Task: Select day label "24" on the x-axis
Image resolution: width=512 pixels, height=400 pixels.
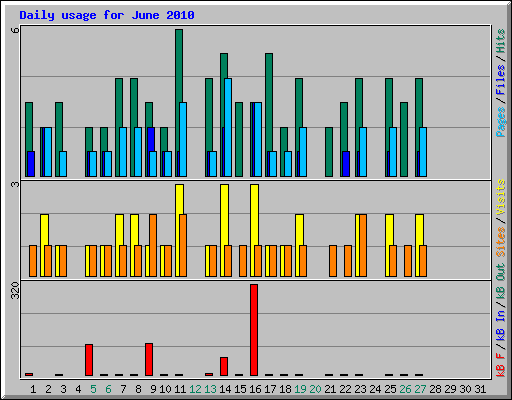Action: (375, 389)
